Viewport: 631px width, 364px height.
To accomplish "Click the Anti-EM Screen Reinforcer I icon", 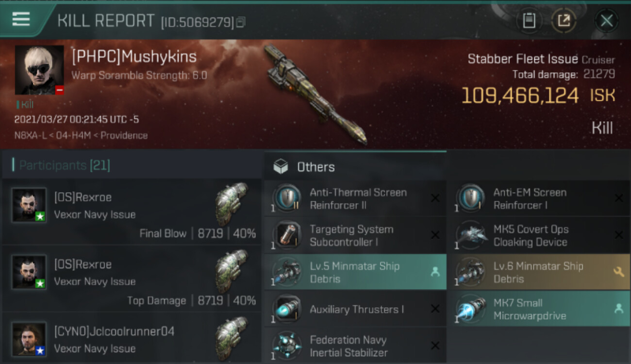I will tap(470, 198).
